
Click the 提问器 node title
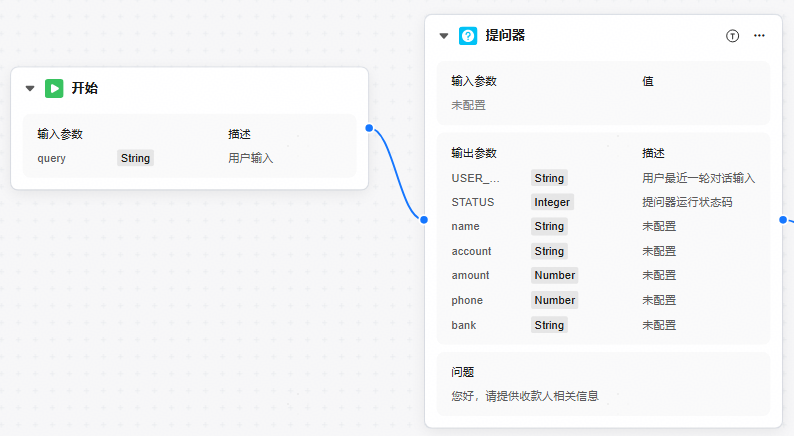(x=505, y=36)
